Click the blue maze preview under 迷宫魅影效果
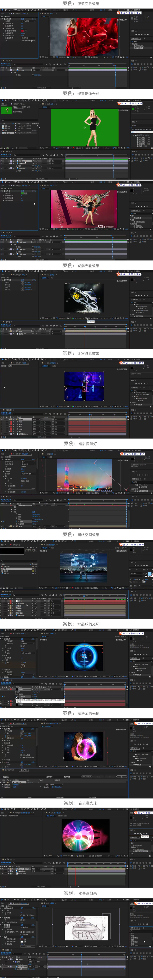The image size is (153, 980). click(x=84, y=386)
